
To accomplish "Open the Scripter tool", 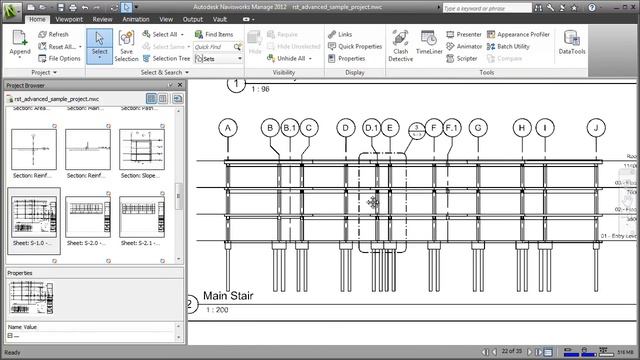I will [x=462, y=59].
